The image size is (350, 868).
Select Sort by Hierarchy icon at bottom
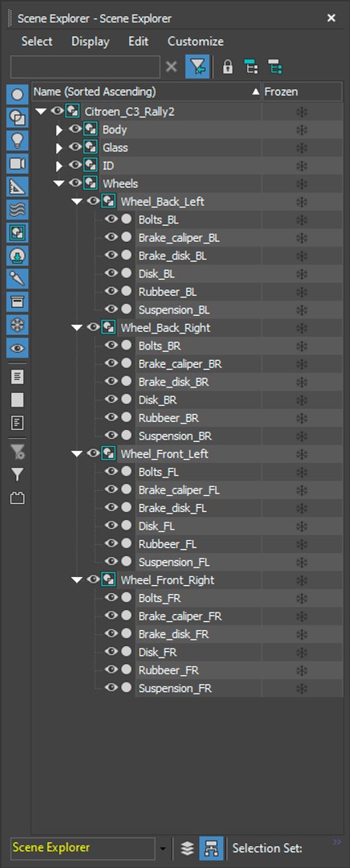click(211, 848)
